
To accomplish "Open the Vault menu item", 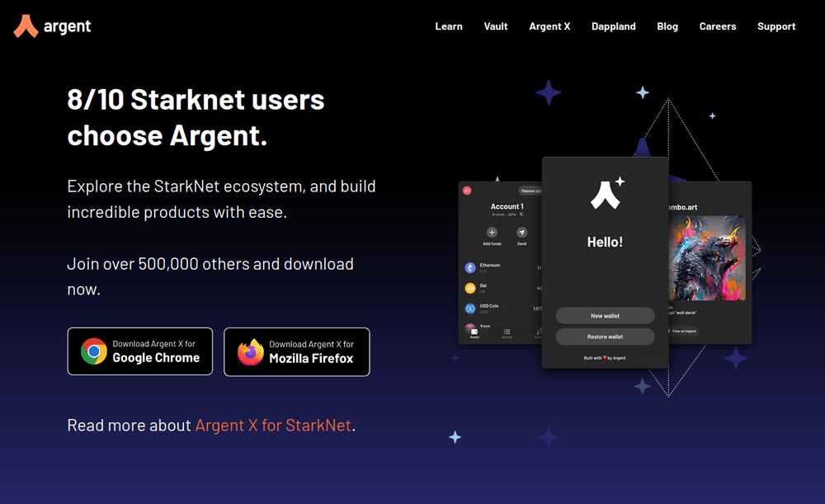I will coord(496,26).
